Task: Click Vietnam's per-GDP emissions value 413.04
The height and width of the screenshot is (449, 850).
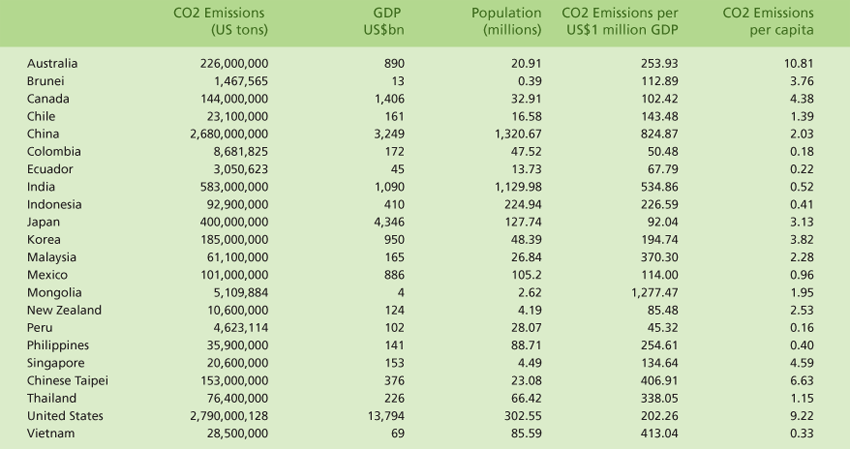Action: (659, 434)
